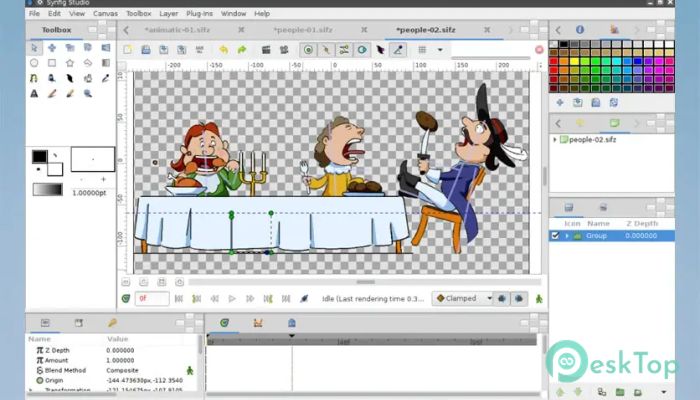This screenshot has height=400, width=700.
Task: Toggle vertex handles display
Action: coord(326,50)
